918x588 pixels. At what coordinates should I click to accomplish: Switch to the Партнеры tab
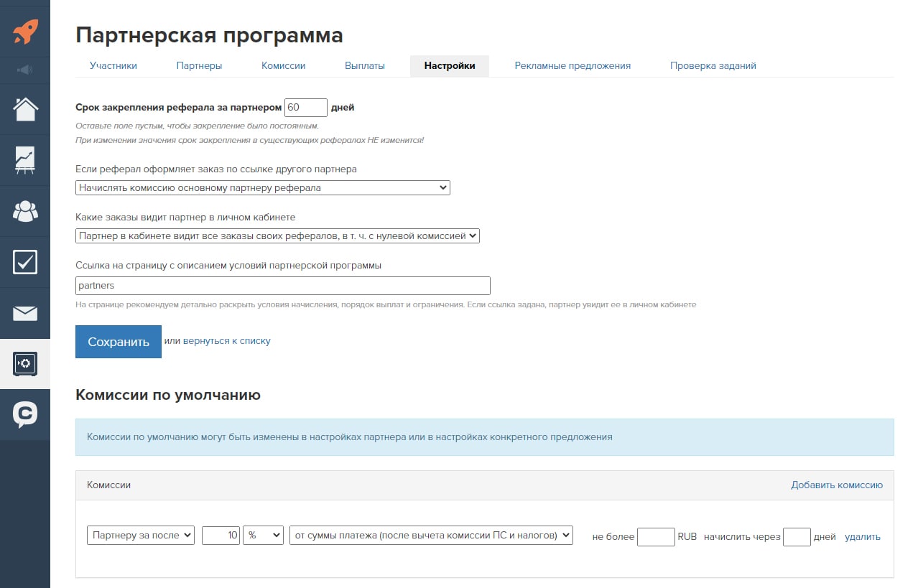199,65
